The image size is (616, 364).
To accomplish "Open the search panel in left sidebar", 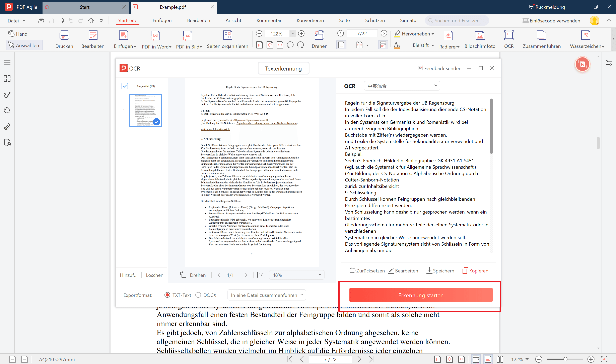I will pyautogui.click(x=7, y=111).
